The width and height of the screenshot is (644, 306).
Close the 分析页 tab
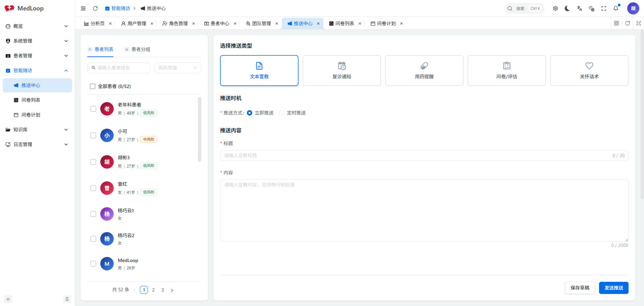pyautogui.click(x=110, y=24)
